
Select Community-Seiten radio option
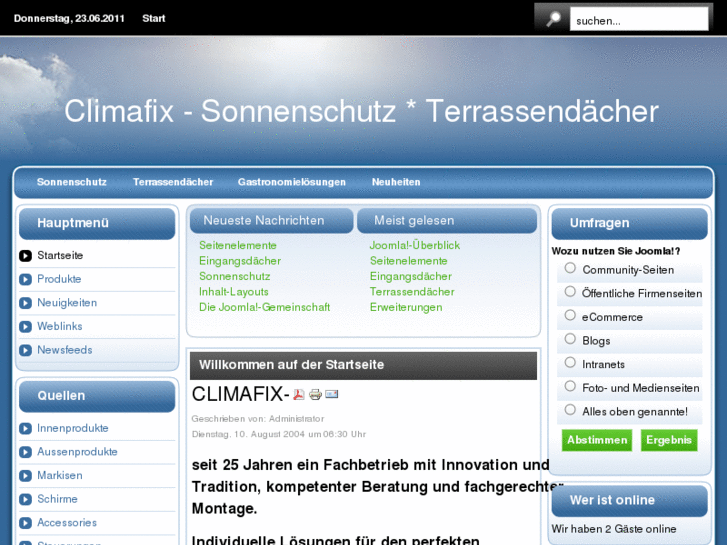570,268
